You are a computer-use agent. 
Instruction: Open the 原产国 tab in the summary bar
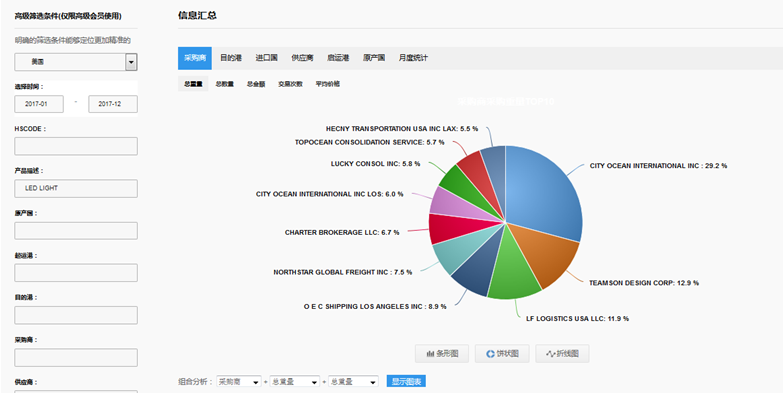[374, 58]
